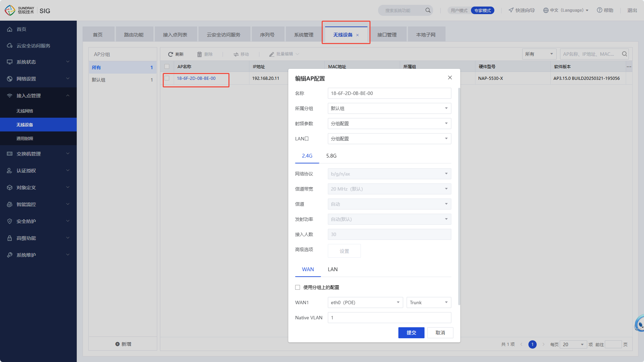Switch to 专家模式
Viewport: 644px width, 362px height.
[x=483, y=10]
